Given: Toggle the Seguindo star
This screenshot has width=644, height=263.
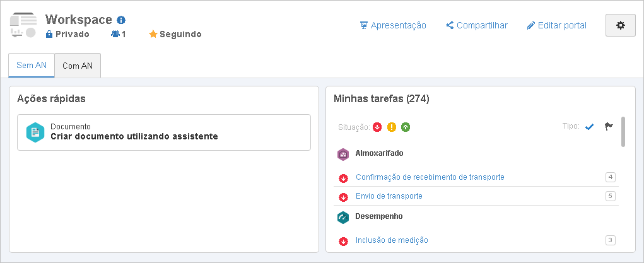Looking at the screenshot, I should tap(153, 34).
